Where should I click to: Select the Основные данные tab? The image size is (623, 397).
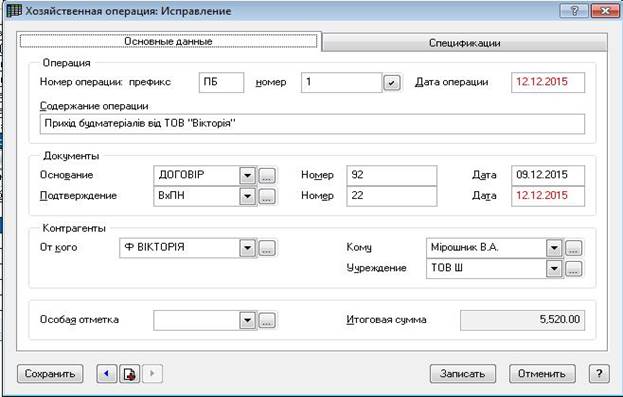coord(168,41)
